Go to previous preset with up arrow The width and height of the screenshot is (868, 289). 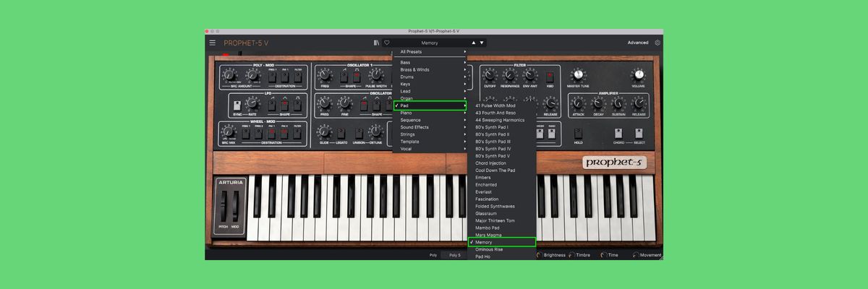click(x=474, y=43)
